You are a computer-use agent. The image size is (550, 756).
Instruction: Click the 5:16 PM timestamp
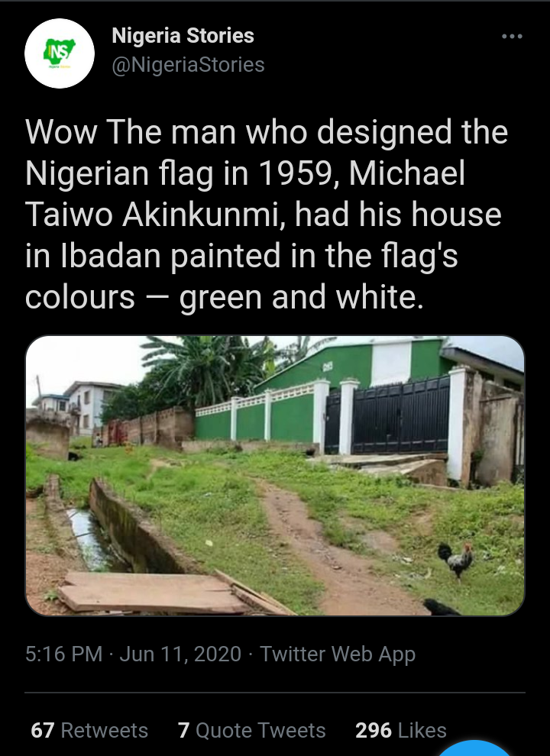[x=63, y=654]
